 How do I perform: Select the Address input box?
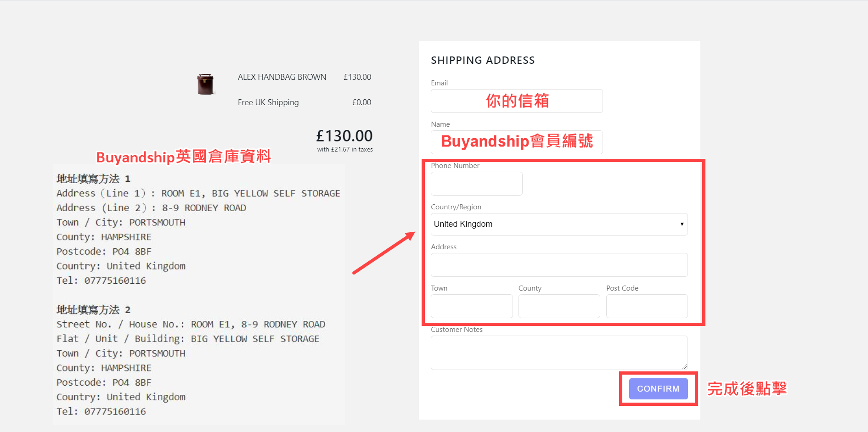tap(558, 265)
